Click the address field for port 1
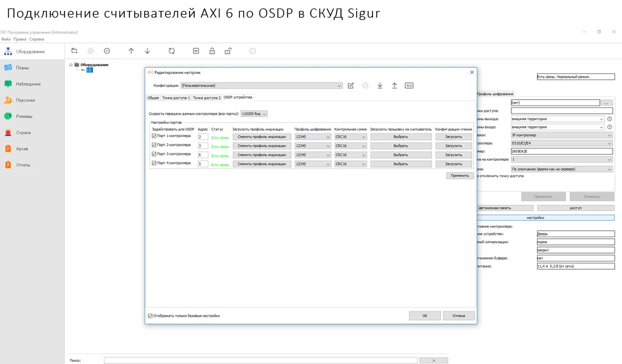 (202, 136)
